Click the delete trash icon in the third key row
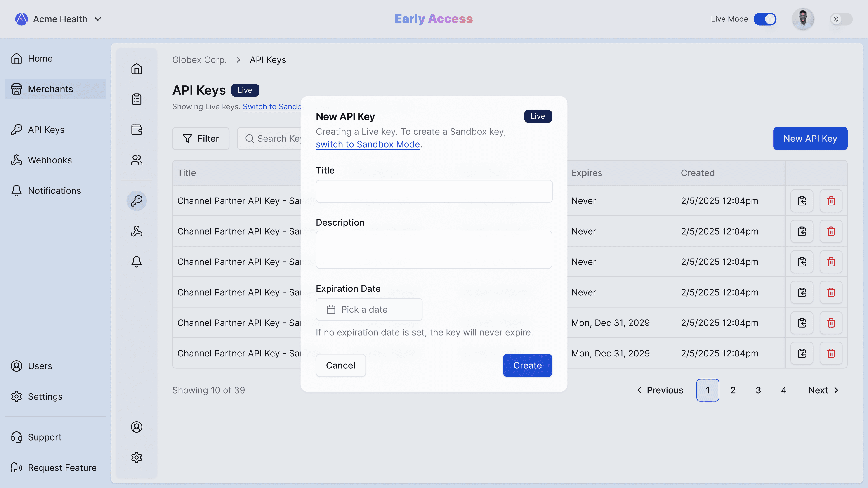 [831, 262]
